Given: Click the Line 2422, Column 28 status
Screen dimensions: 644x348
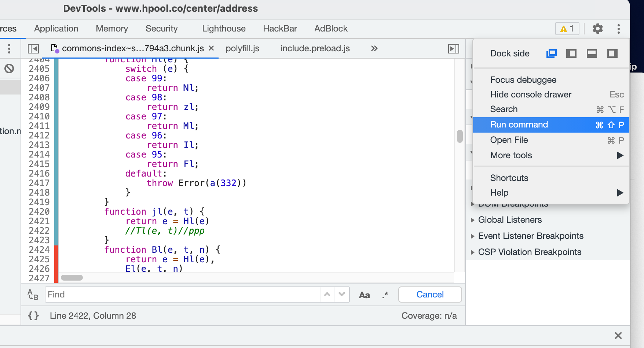Looking at the screenshot, I should pyautogui.click(x=93, y=316).
